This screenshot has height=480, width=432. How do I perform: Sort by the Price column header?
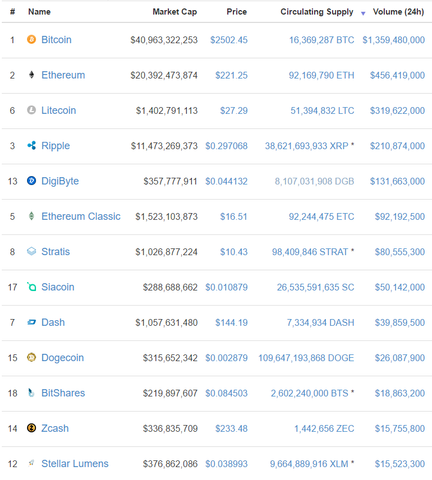[237, 12]
